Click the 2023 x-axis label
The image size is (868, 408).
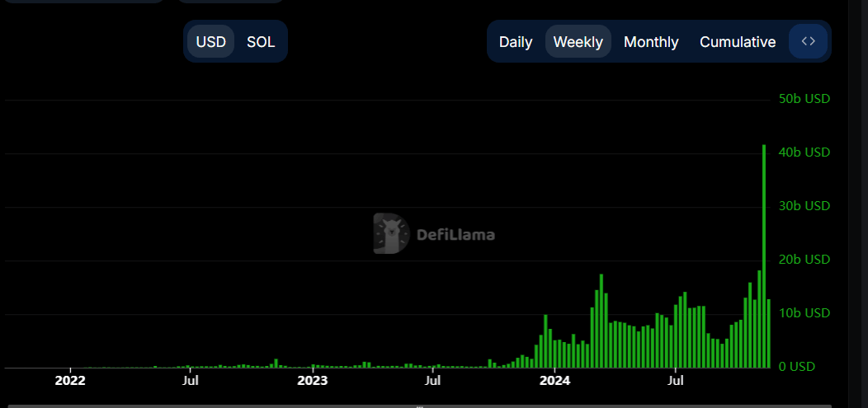[312, 381]
